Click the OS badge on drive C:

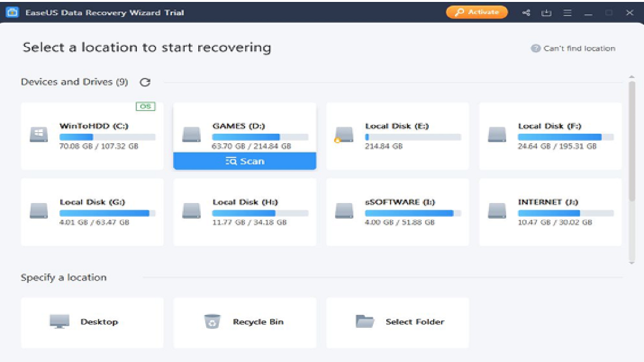coord(145,107)
